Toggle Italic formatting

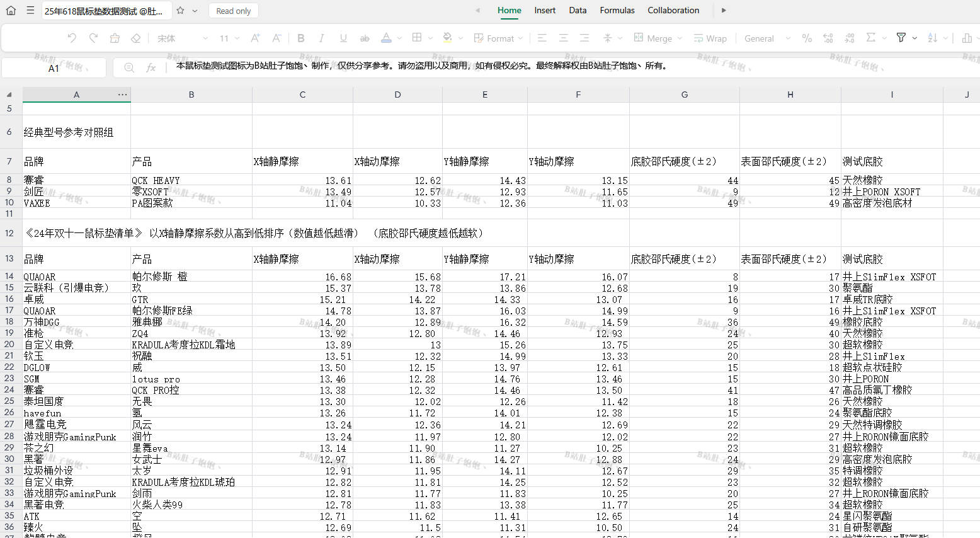point(322,38)
